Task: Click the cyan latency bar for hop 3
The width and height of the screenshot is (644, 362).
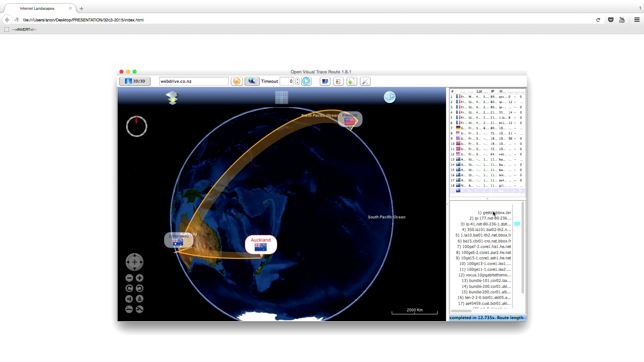Action: click(x=517, y=224)
